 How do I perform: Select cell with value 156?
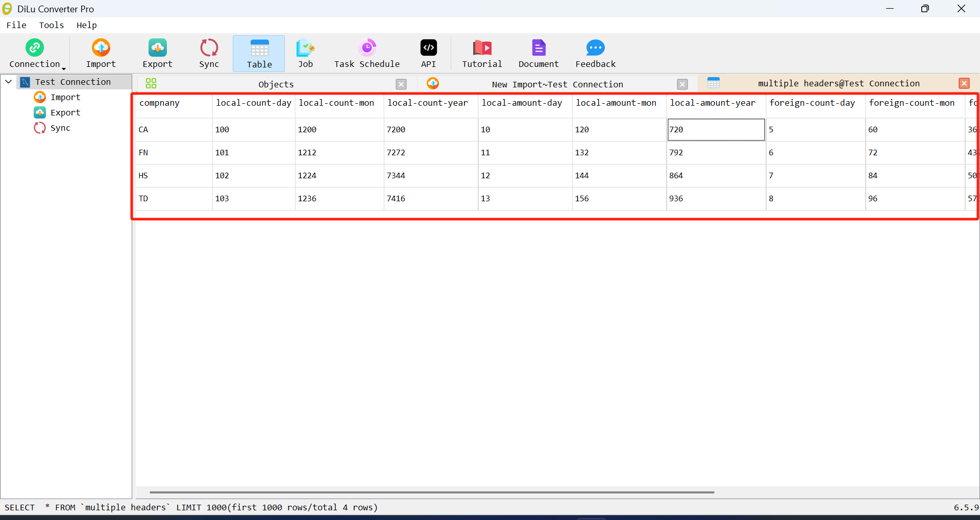click(x=620, y=199)
